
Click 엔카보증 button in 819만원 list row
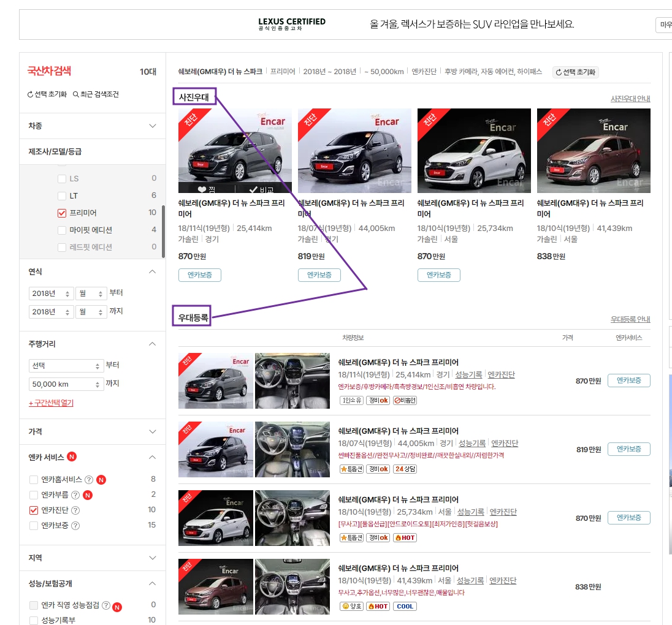pyautogui.click(x=628, y=449)
